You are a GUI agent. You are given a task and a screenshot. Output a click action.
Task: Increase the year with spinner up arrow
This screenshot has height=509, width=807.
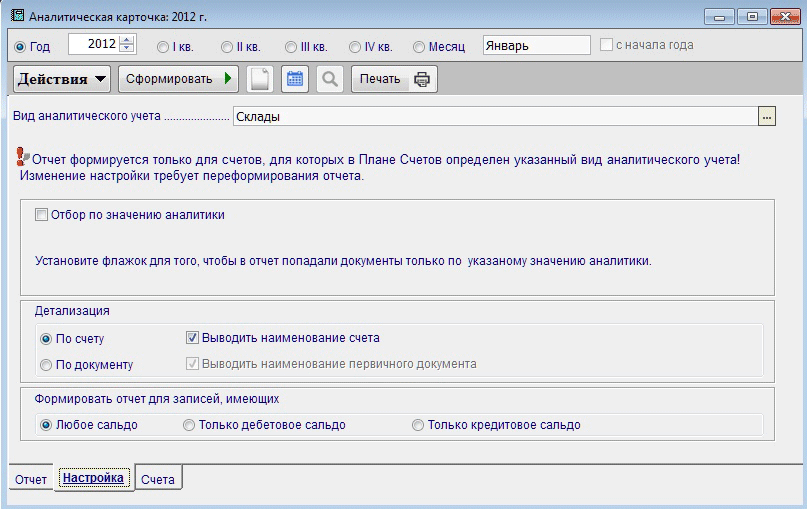[127, 40]
